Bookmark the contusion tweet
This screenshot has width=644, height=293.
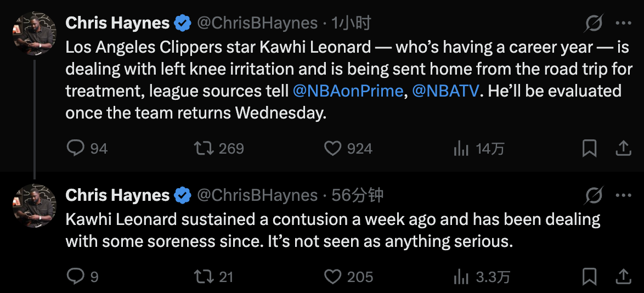click(589, 277)
